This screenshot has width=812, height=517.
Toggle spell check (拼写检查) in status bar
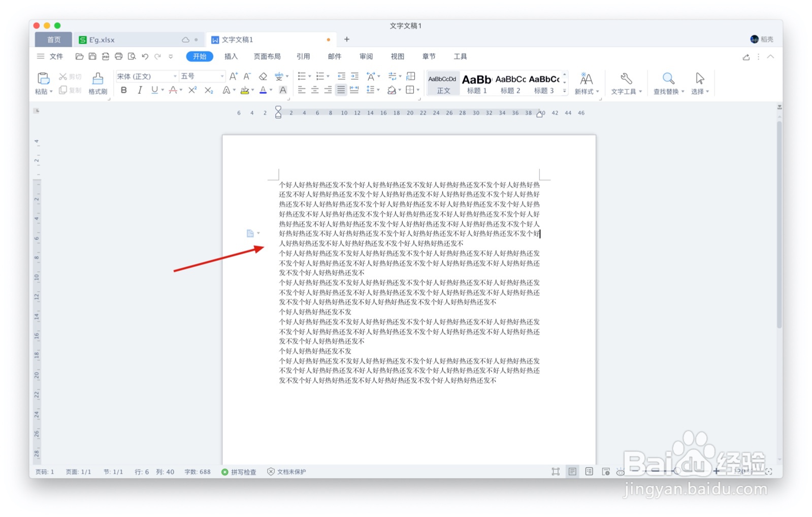[239, 472]
